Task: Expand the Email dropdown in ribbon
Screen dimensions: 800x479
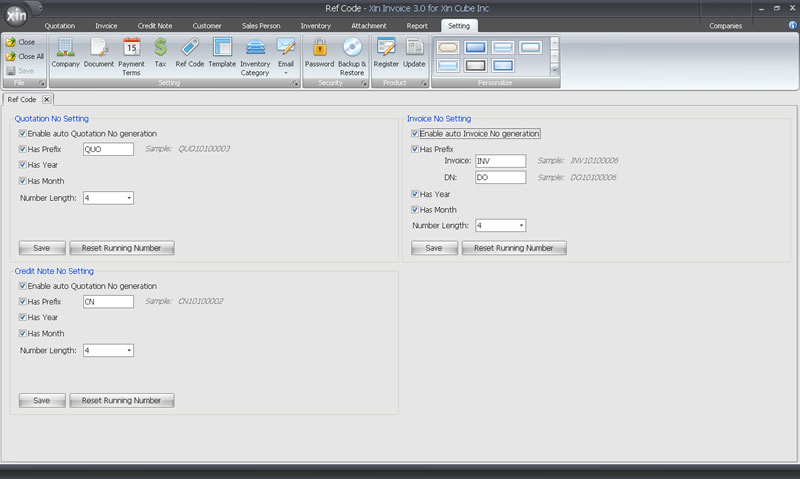Action: pos(286,72)
